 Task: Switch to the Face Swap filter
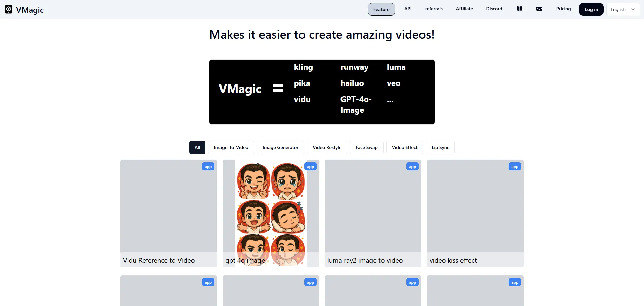pyautogui.click(x=366, y=147)
